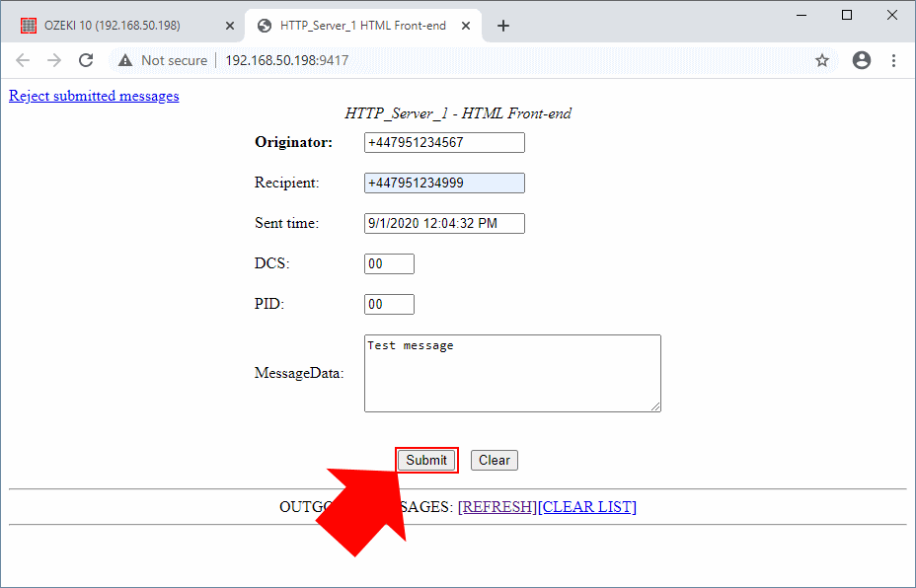Click the REFRESH link
This screenshot has width=916, height=588.
point(497,507)
